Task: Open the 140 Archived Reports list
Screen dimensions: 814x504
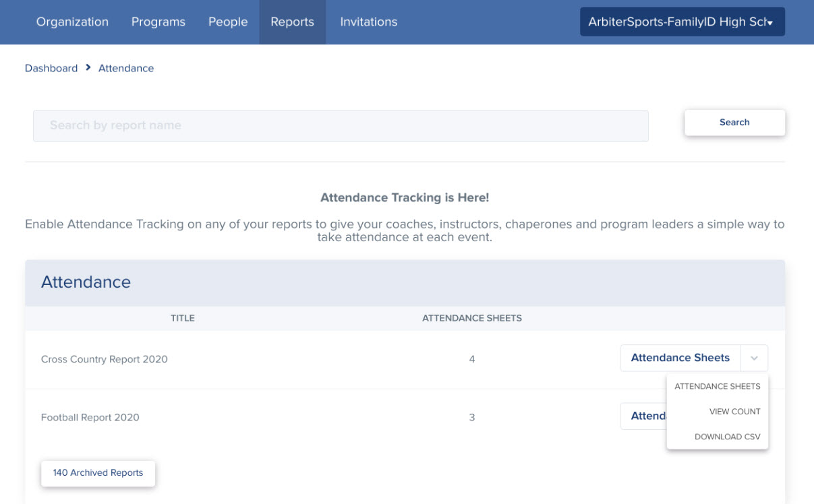Action: point(97,472)
